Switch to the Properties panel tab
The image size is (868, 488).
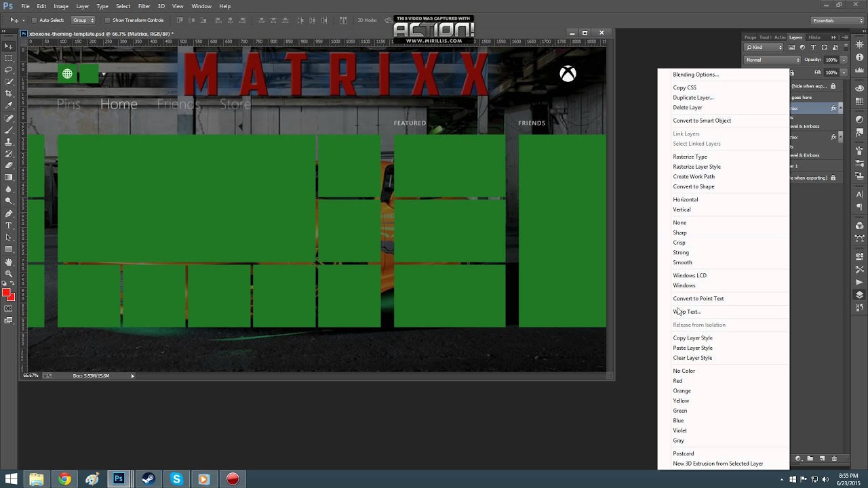(x=751, y=37)
